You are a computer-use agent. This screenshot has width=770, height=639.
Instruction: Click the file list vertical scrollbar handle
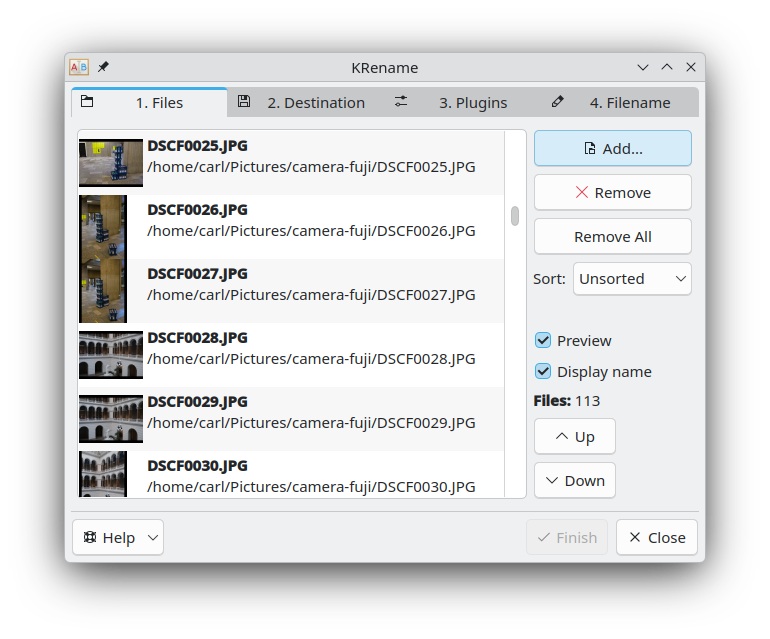[x=515, y=216]
